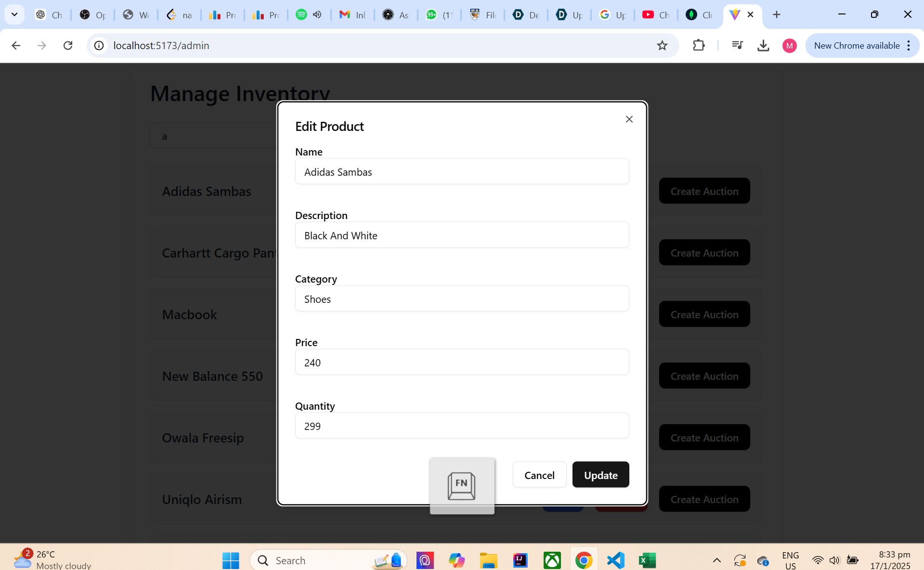
Task: Create Auction for Owala Freesip
Action: (x=704, y=437)
